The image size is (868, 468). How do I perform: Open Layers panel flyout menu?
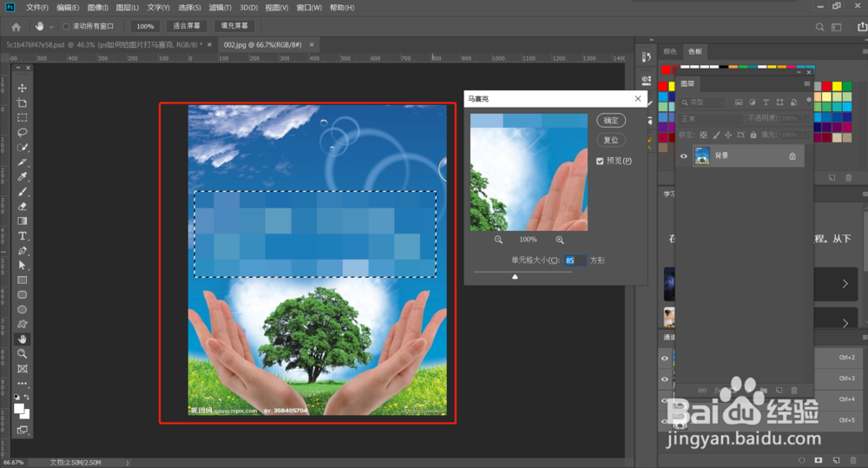click(x=806, y=83)
